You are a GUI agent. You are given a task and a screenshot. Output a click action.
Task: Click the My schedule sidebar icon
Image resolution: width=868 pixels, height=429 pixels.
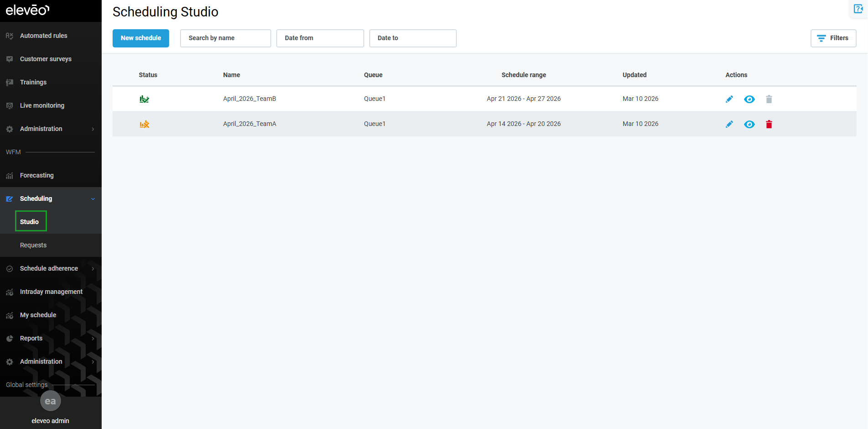pyautogui.click(x=10, y=315)
